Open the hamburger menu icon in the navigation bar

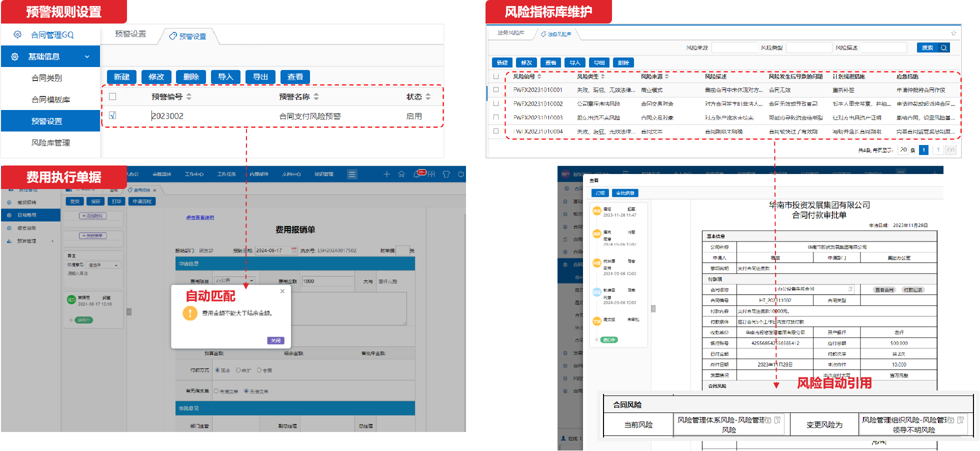pos(352,174)
